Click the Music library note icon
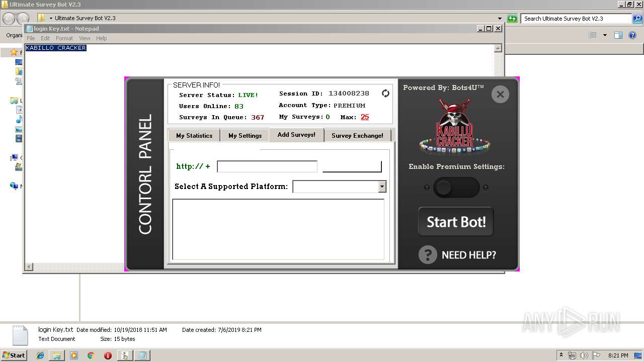 19,119
